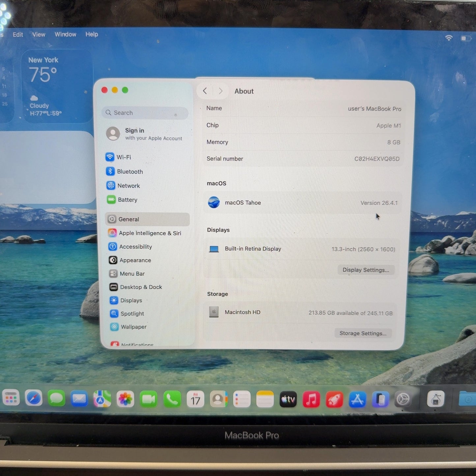Click the chip value "Apple M1"

coord(389,126)
